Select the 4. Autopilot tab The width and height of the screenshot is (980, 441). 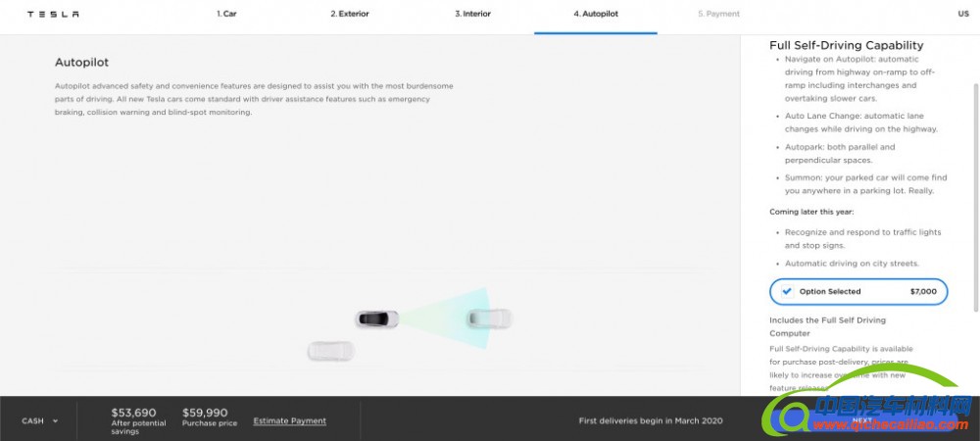click(596, 15)
